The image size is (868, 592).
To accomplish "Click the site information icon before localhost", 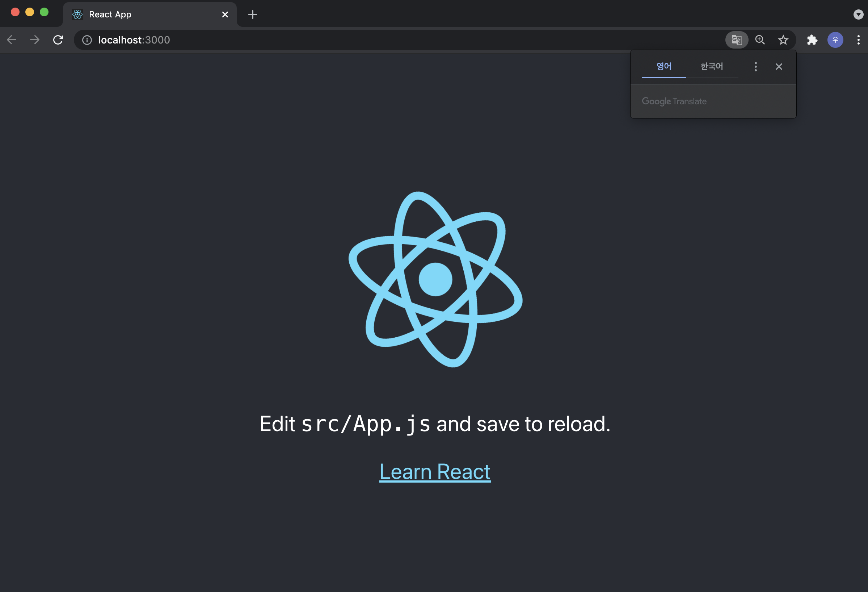I will [87, 40].
